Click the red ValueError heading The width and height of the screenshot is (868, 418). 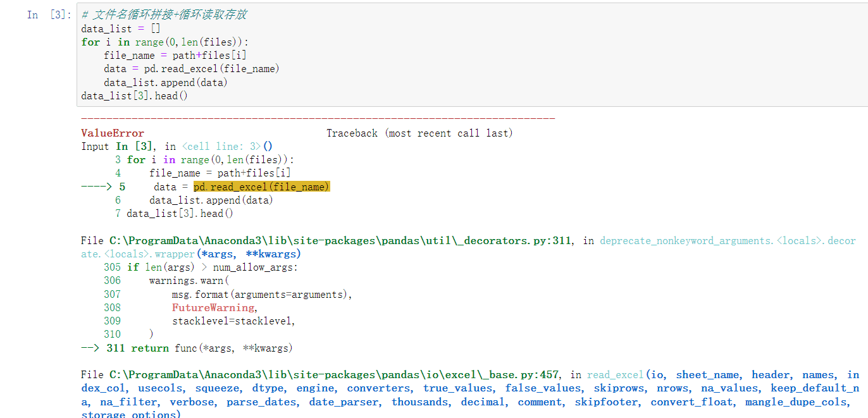[x=113, y=133]
